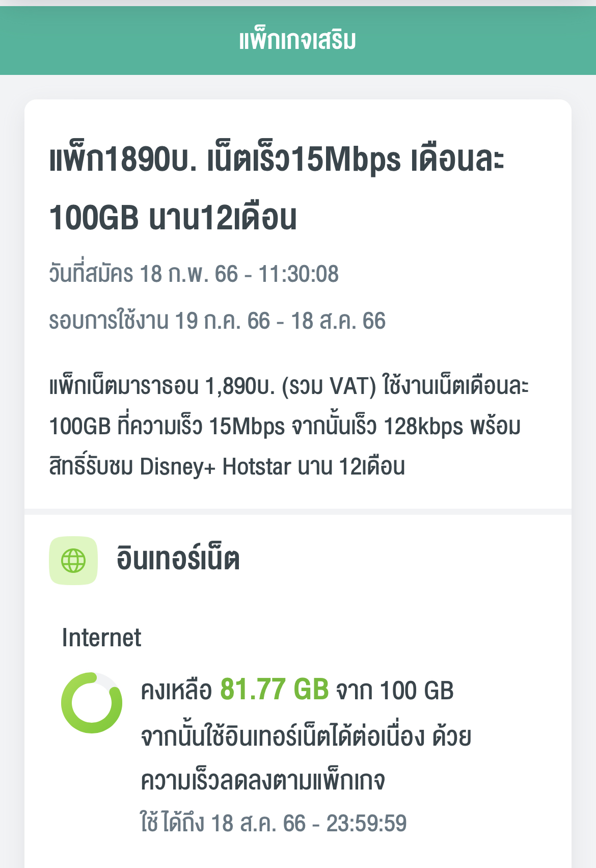Tap the คงเหลือ remaining label
596x868 pixels.
pyautogui.click(x=176, y=691)
